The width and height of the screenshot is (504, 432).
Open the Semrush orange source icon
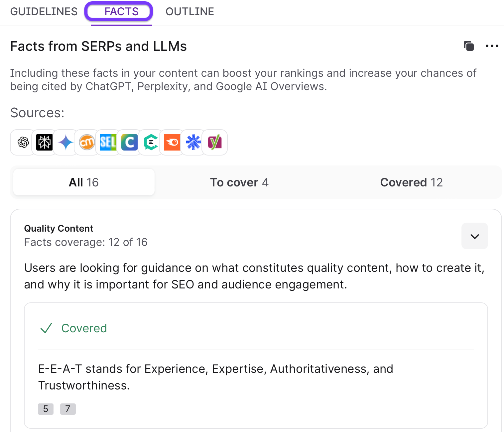tap(172, 143)
